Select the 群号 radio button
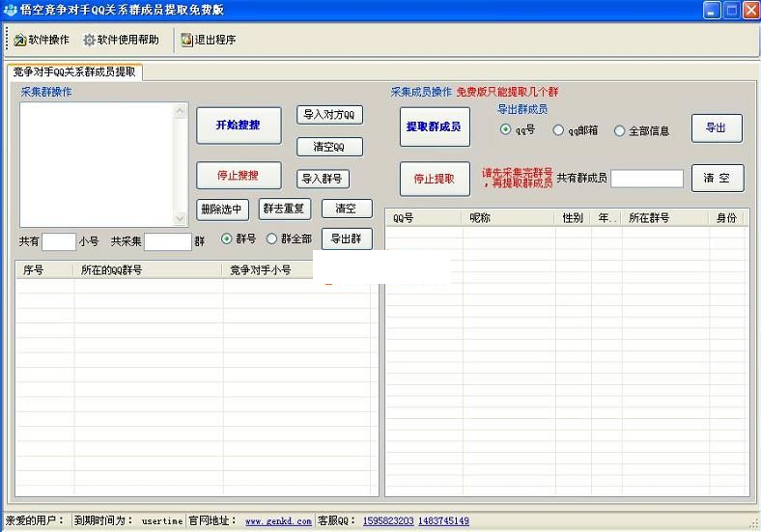 click(x=227, y=238)
